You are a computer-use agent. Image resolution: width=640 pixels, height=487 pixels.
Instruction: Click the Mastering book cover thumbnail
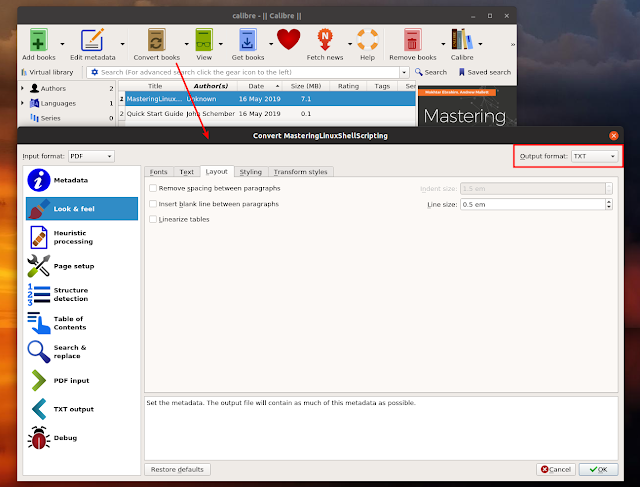tap(467, 106)
